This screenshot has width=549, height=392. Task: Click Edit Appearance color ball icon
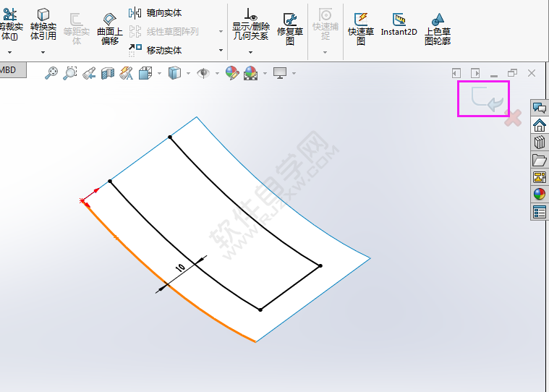232,73
